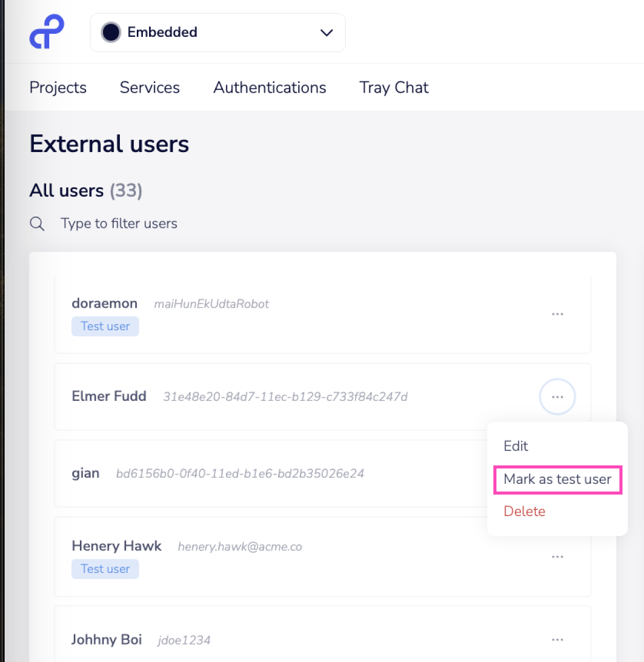Switch to the Services tab
Image resolution: width=644 pixels, height=662 pixels.
(150, 88)
